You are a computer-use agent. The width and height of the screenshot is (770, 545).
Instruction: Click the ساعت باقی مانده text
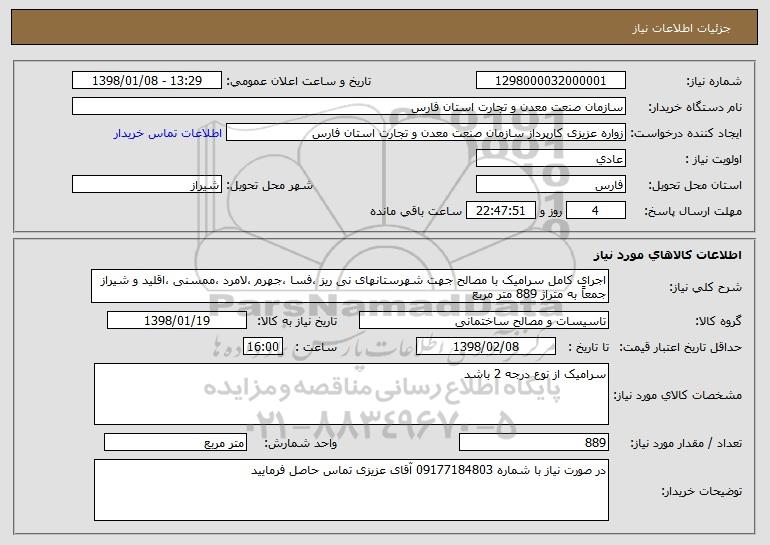415,211
